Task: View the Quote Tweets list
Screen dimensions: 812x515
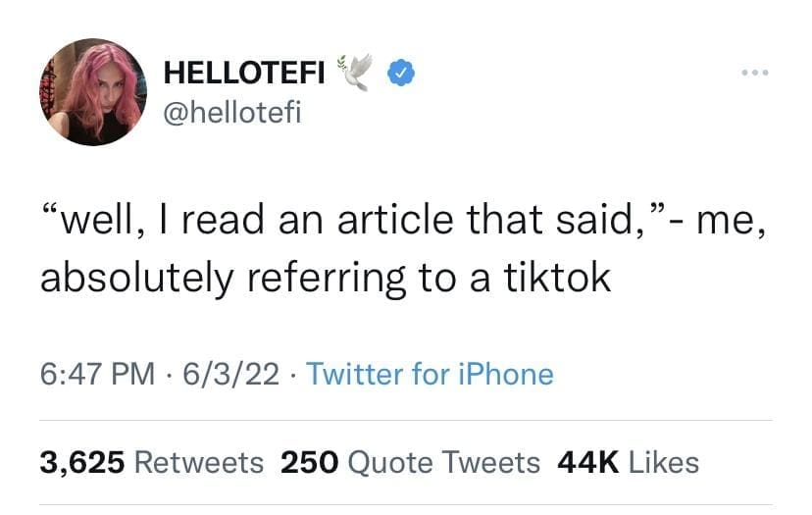Action: coord(444,462)
